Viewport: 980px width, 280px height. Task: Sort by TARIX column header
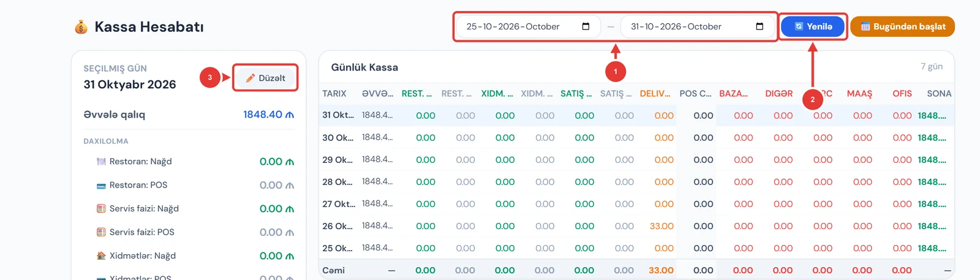tap(334, 94)
